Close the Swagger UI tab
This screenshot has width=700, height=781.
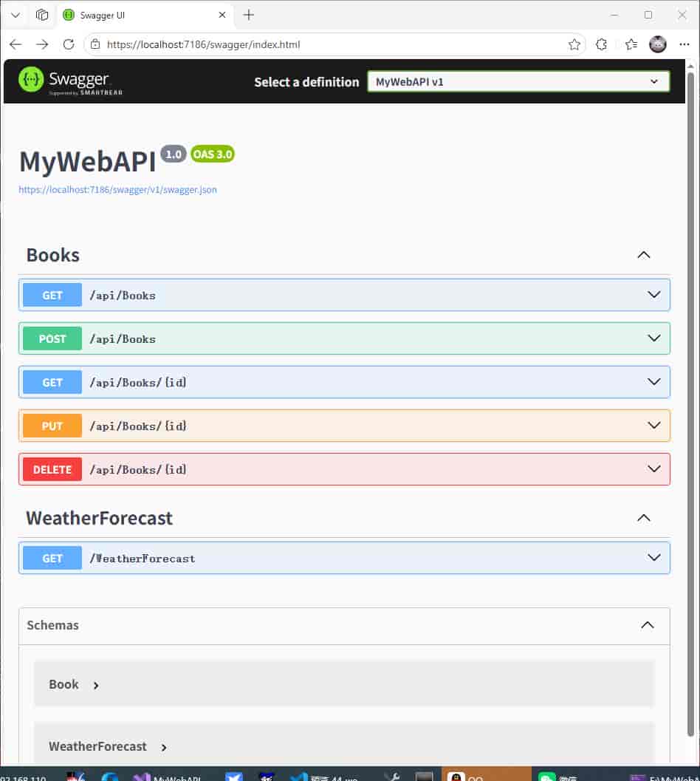coord(222,15)
